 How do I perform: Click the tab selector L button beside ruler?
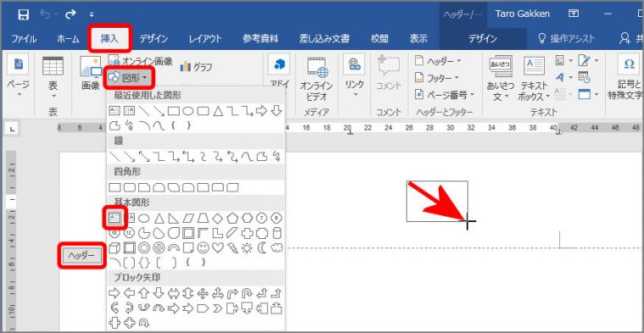[x=13, y=130]
